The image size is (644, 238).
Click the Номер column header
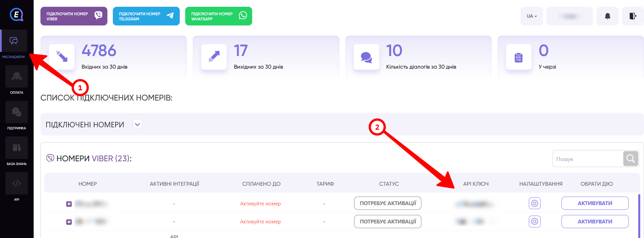point(88,184)
